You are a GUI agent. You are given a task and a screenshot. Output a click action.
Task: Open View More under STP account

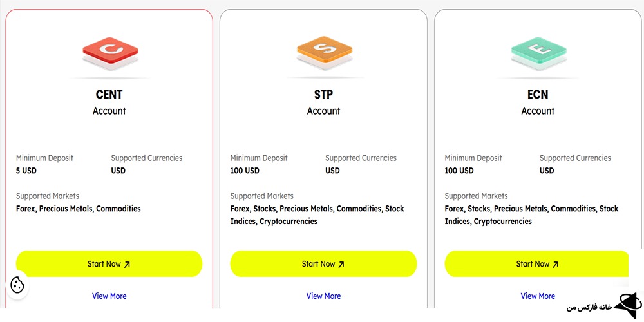pos(323,296)
